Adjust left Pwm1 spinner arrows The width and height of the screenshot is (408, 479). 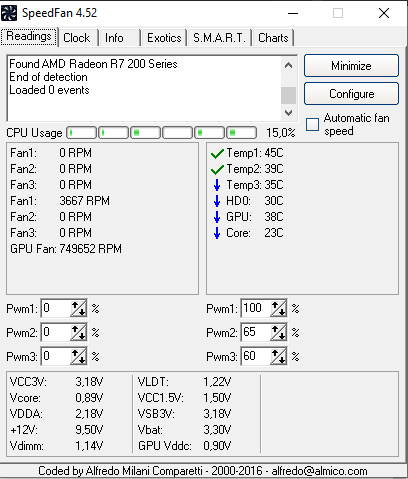coord(78,309)
